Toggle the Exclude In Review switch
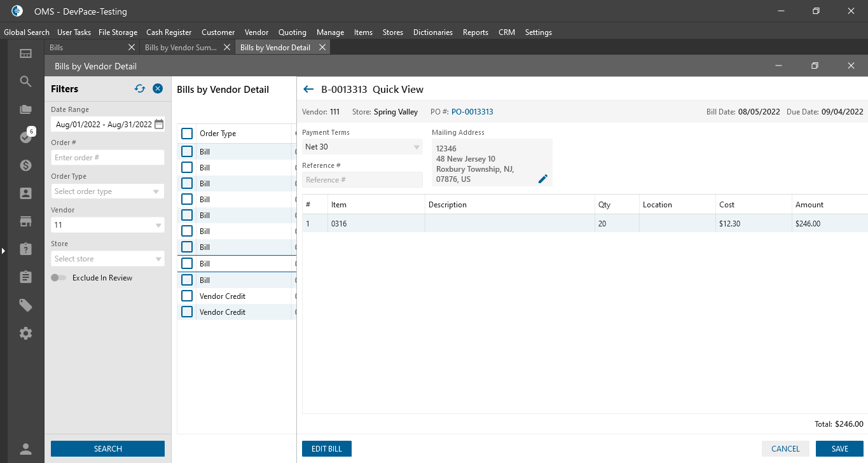Viewport: 868px width, 463px height. (59, 278)
